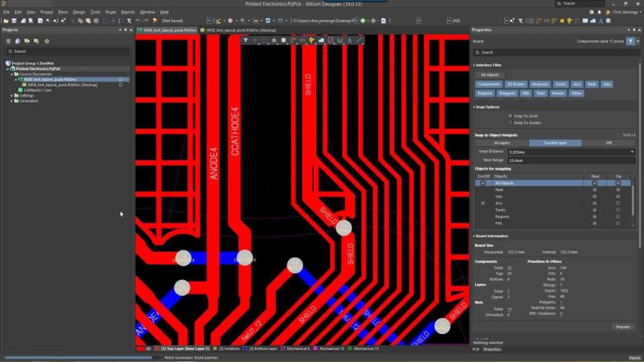Click the Polygons filter button
Image resolution: width=644 pixels, height=362 pixels.
(507, 93)
